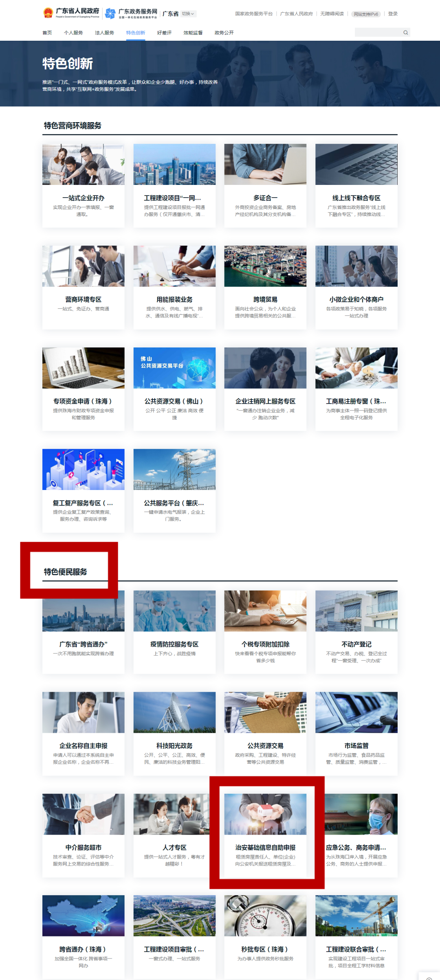Open the 切换 region switcher dropdown
Image resolution: width=440 pixels, height=980 pixels.
click(188, 14)
